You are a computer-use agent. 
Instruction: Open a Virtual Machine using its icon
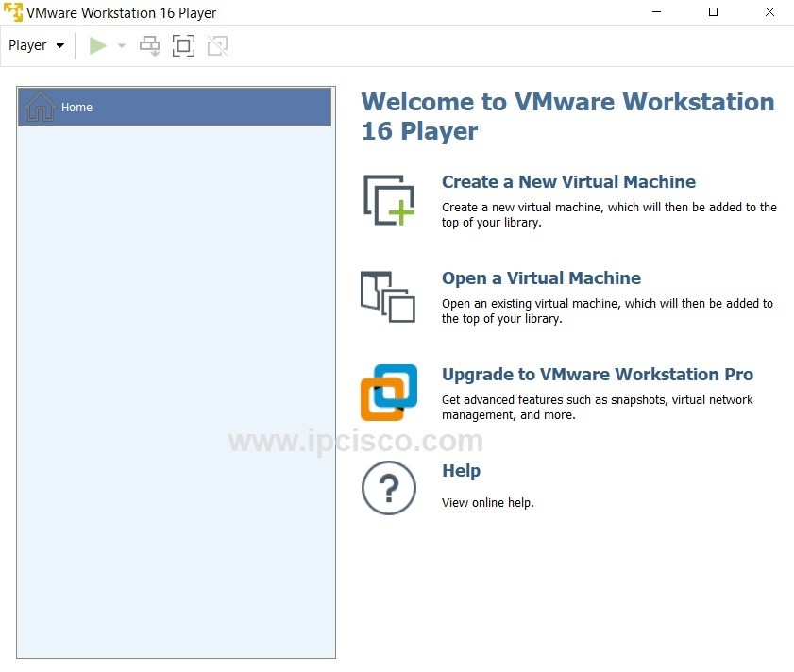(x=388, y=296)
